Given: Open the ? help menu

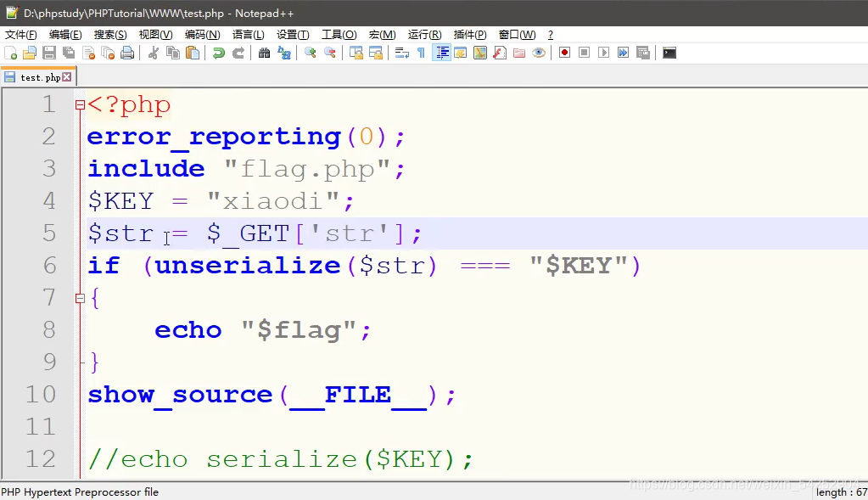Looking at the screenshot, I should (551, 34).
